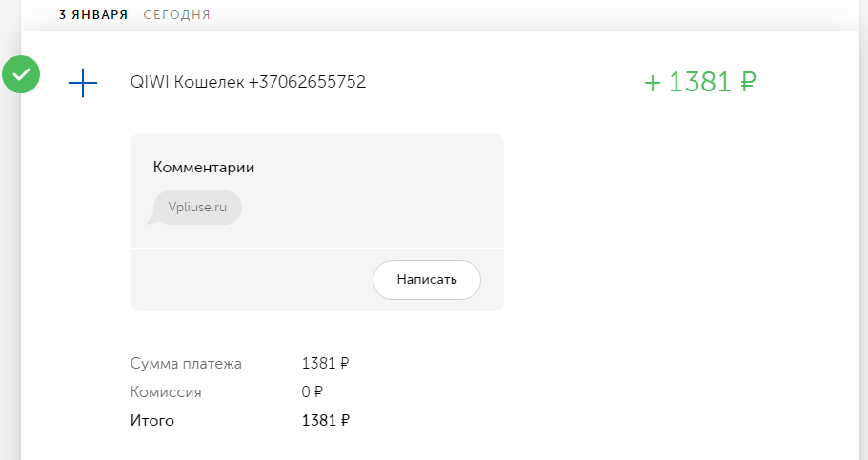
Task: Click the green success checkmark icon
Action: click(21, 74)
